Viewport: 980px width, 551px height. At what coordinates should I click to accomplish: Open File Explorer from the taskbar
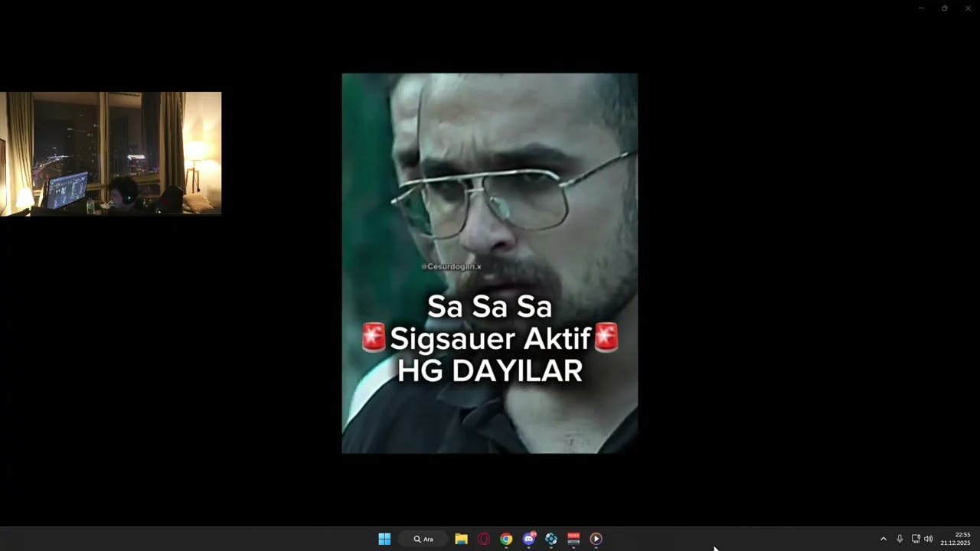[461, 539]
